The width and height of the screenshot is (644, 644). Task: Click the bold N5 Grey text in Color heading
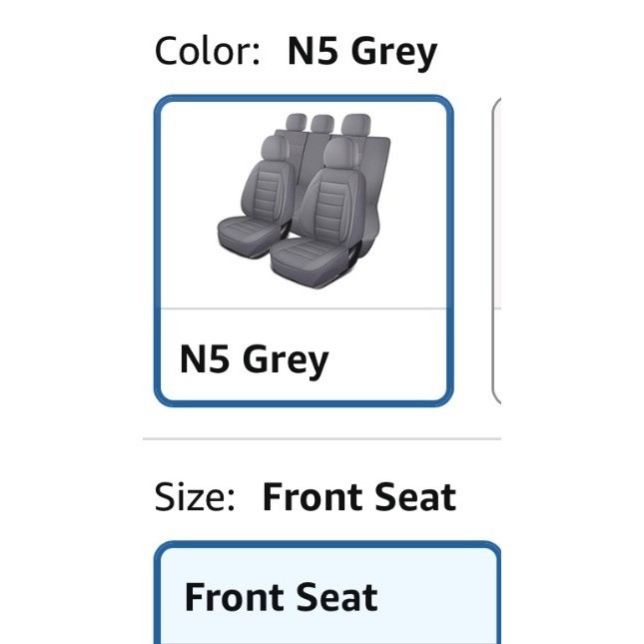pyautogui.click(x=361, y=51)
